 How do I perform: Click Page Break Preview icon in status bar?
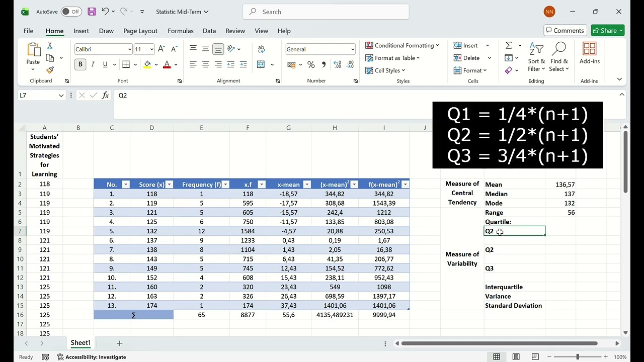535,357
